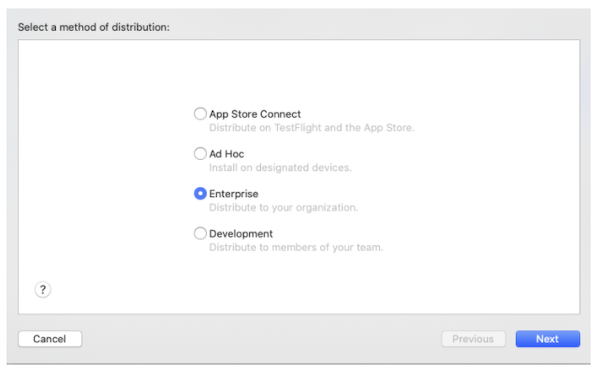The image size is (600, 377).
Task: Click the 'Install on designated devices.' description
Action: [280, 168]
